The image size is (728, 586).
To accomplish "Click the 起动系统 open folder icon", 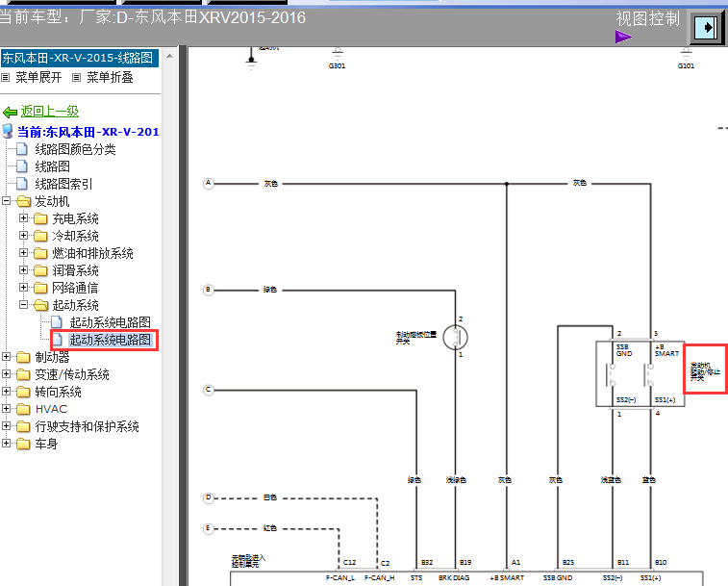I will coord(40,305).
